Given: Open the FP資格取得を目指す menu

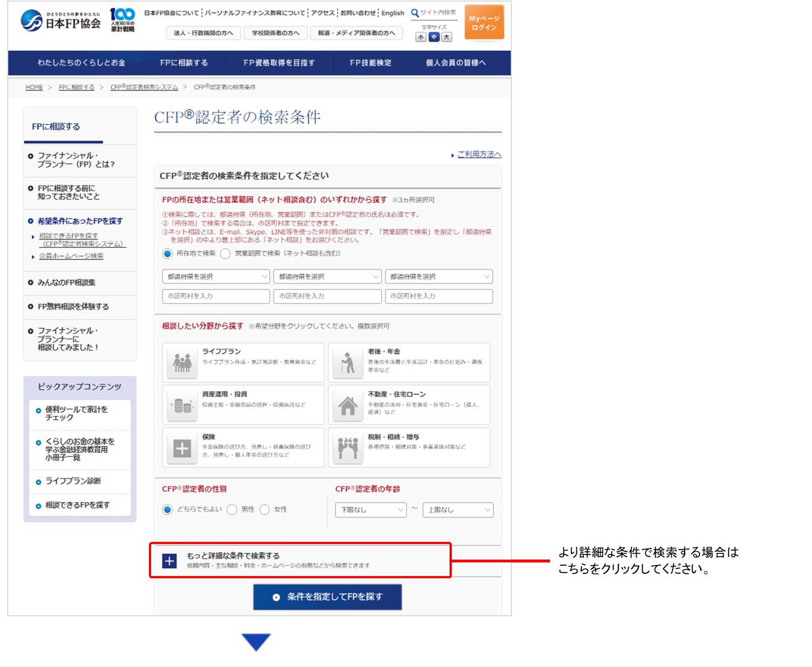Looking at the screenshot, I should coord(279,63).
